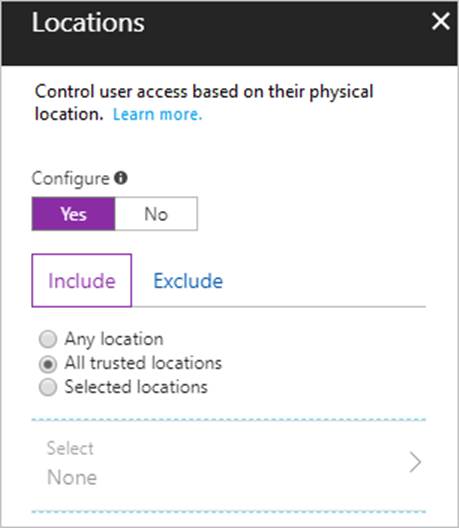Click the Configure label
The image size is (459, 528).
coord(71,178)
